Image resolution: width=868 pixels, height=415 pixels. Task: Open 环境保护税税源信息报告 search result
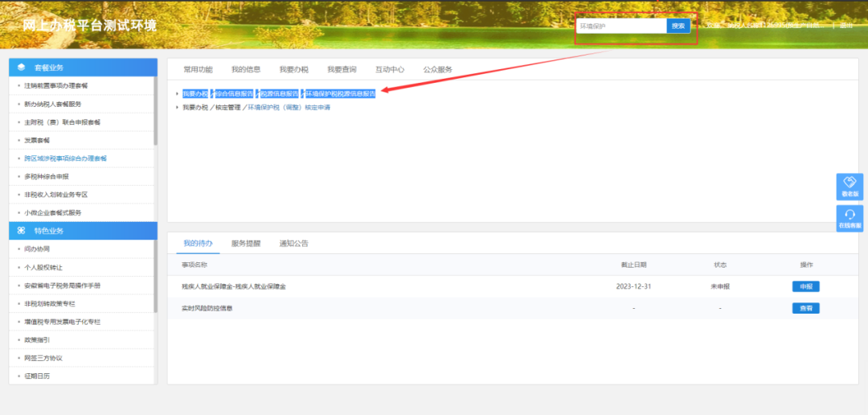tap(341, 93)
